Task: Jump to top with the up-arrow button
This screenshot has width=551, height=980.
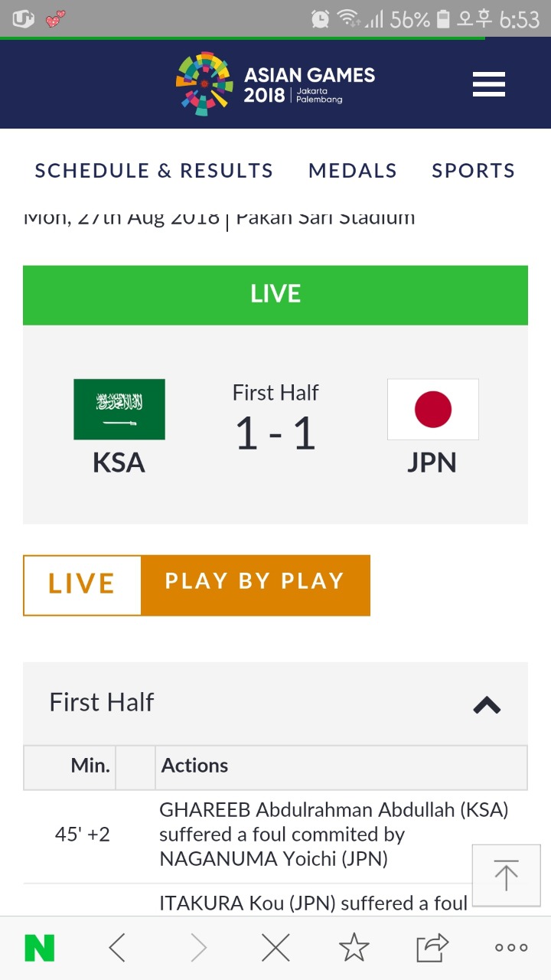Action: (506, 875)
